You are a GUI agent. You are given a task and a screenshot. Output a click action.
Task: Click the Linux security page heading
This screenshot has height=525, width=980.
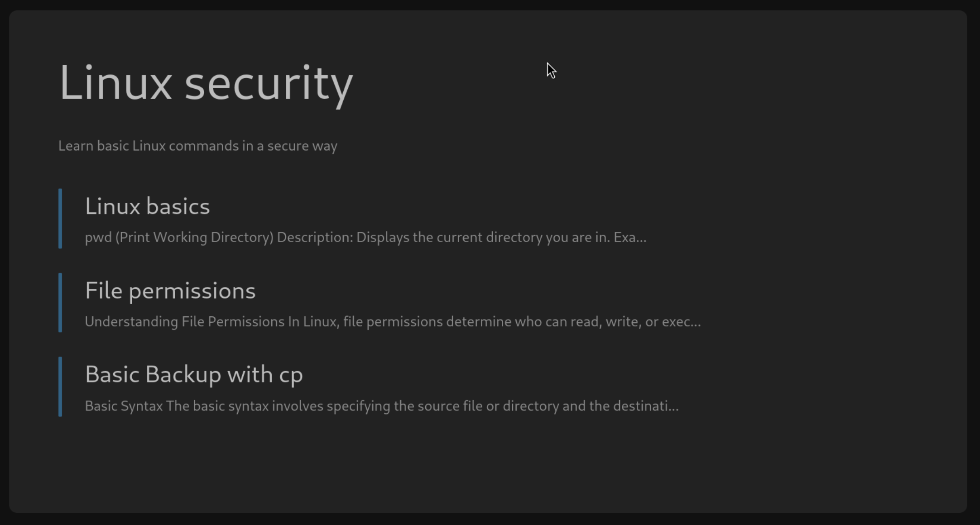206,83
